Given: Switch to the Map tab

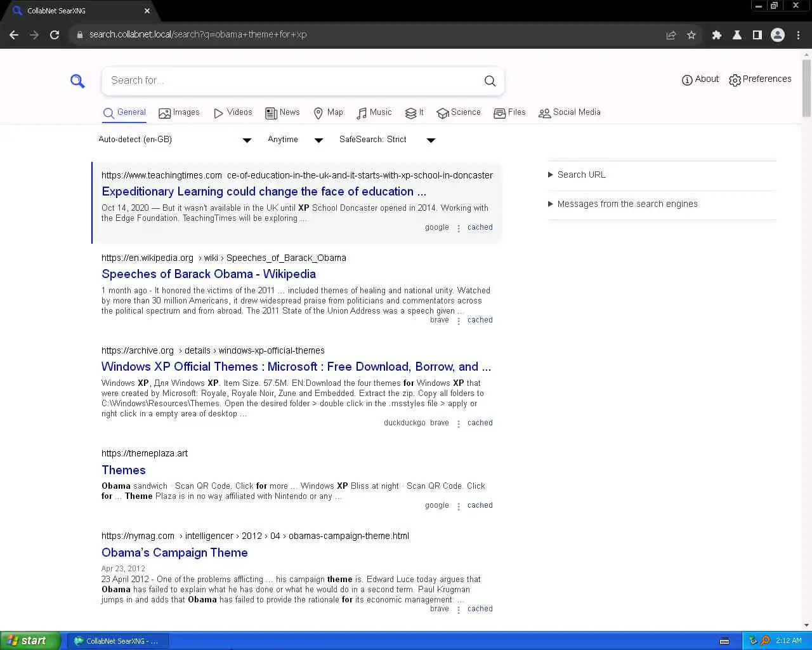Looking at the screenshot, I should tap(328, 112).
